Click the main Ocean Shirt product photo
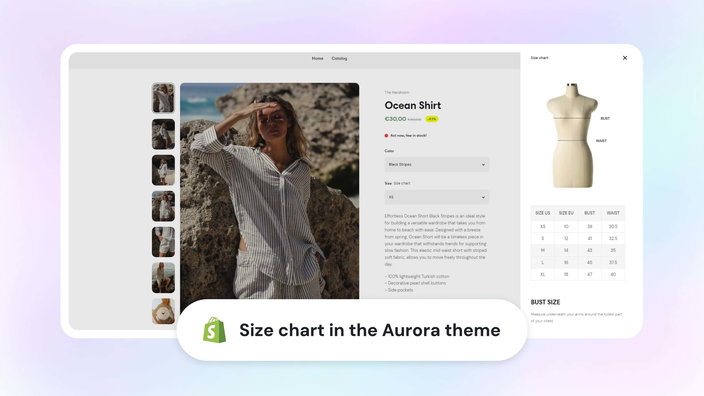 click(x=269, y=191)
